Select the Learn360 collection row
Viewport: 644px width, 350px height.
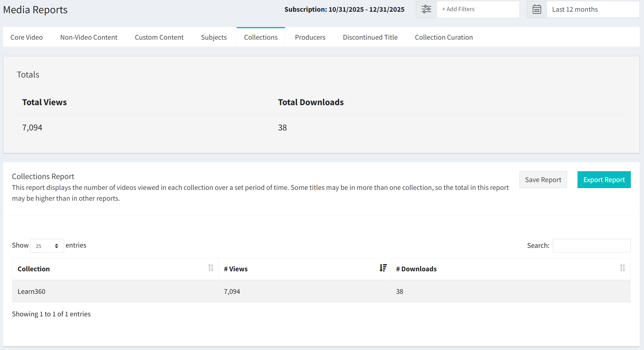click(32, 291)
